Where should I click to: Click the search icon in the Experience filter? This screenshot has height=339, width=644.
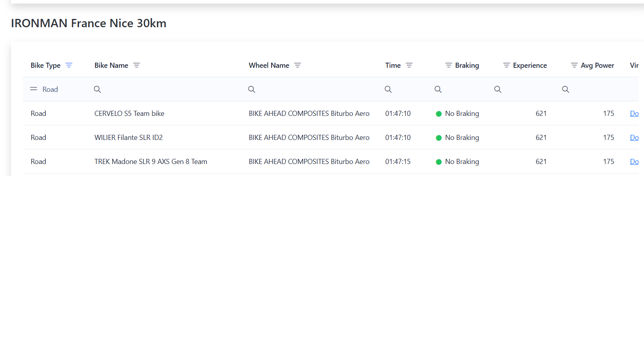(x=498, y=89)
